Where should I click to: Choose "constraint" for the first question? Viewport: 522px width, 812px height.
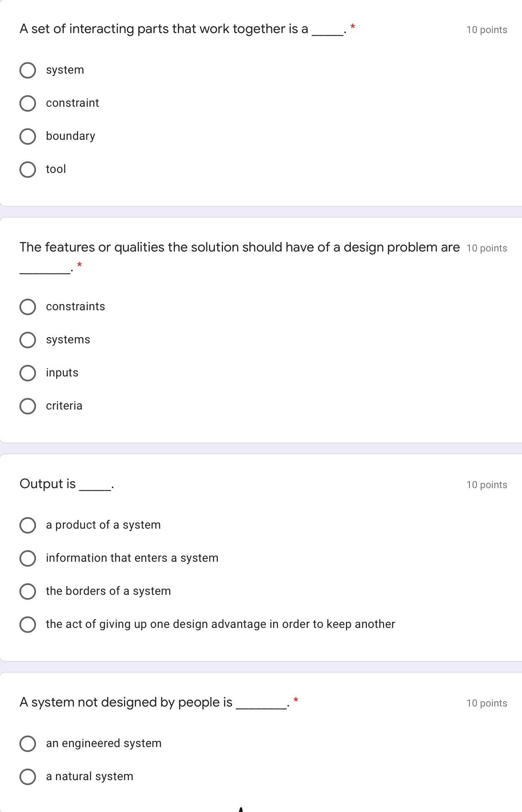click(28, 103)
